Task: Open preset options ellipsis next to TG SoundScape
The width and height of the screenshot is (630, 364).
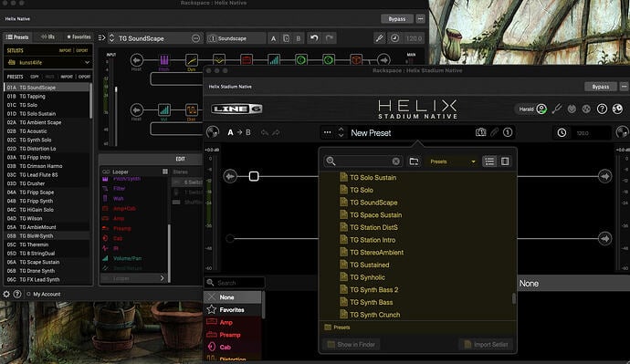Action: point(195,38)
